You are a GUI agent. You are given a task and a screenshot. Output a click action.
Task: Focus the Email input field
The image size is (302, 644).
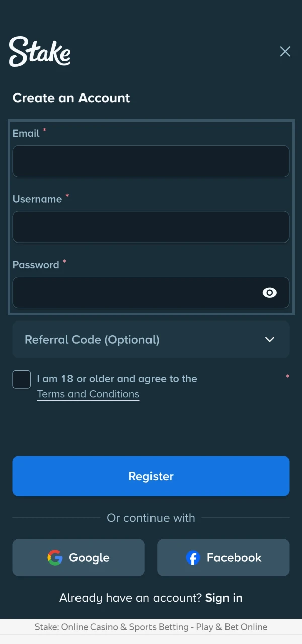[151, 161]
